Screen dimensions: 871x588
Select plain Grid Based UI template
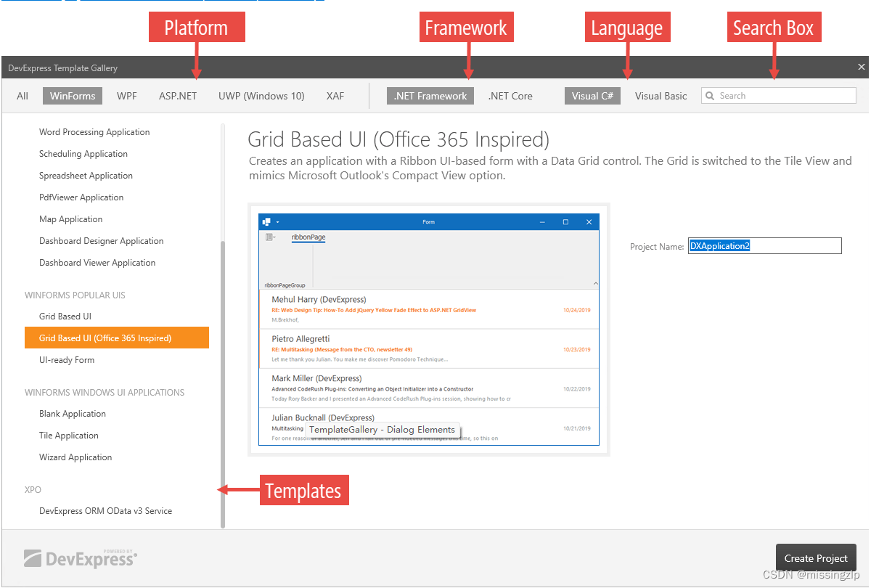pyautogui.click(x=65, y=317)
